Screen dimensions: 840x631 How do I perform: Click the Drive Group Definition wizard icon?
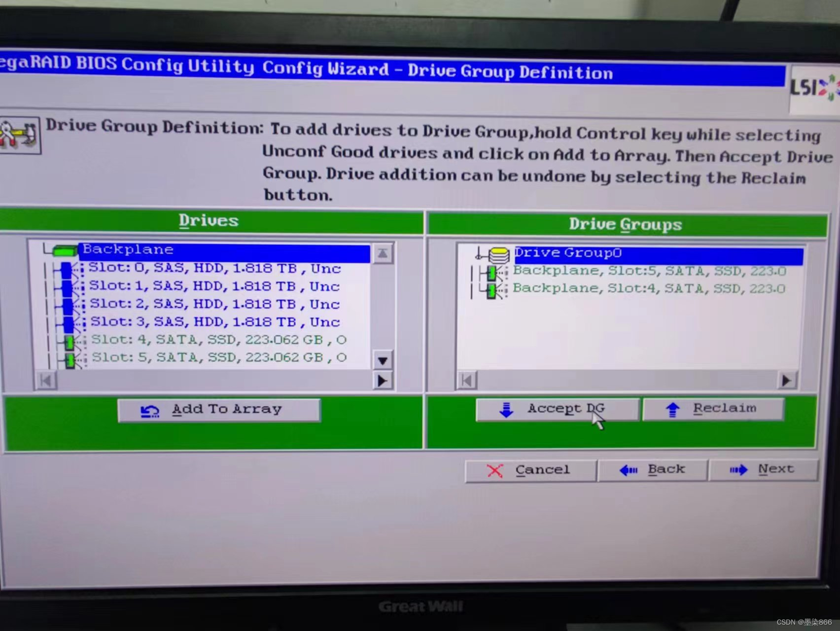click(19, 135)
